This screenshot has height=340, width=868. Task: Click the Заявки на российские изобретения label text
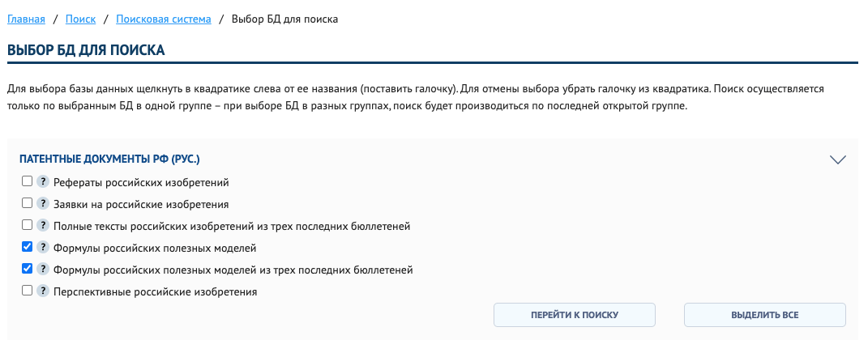tap(141, 205)
